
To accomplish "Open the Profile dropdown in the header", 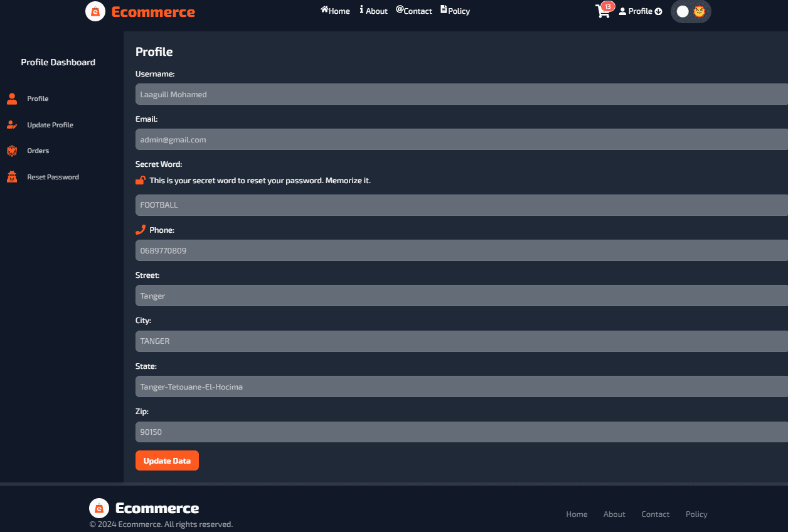I will (640, 11).
